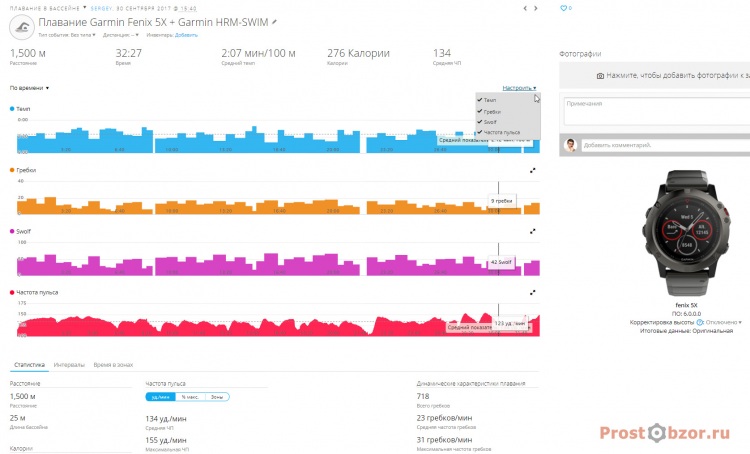Click the 276 Калории summary value
750x454 pixels.
coord(358,54)
